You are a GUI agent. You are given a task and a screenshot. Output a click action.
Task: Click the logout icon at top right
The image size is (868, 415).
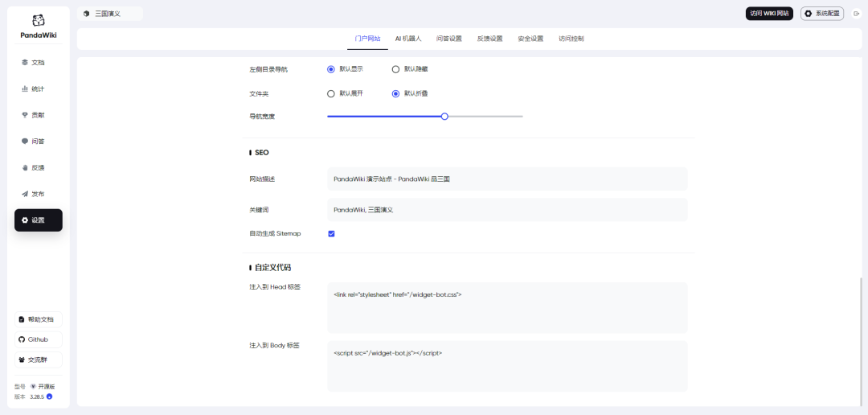tap(856, 14)
